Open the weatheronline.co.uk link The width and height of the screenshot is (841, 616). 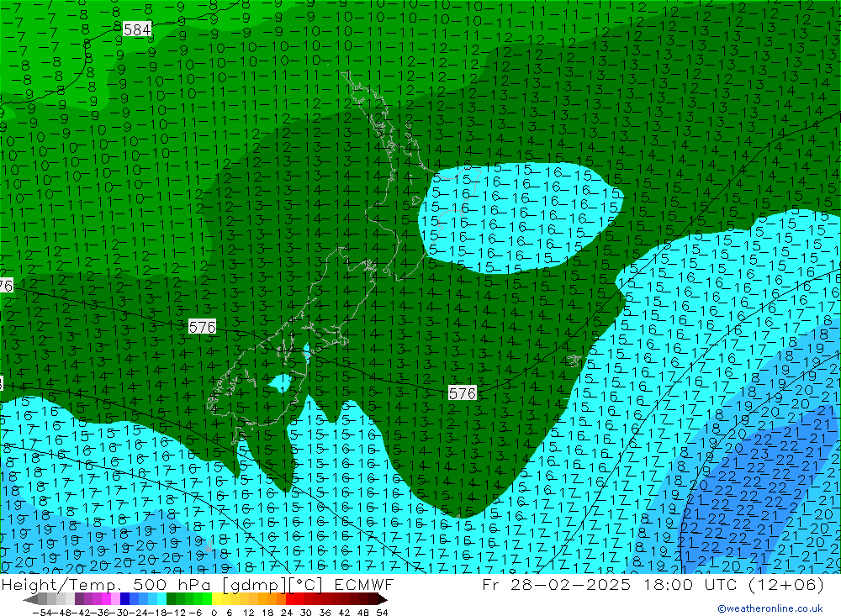pos(770,608)
